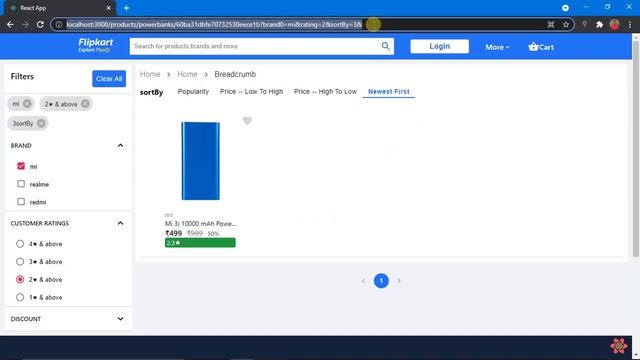
Task: Open Chrome three-dot menu
Action: [x=630, y=24]
